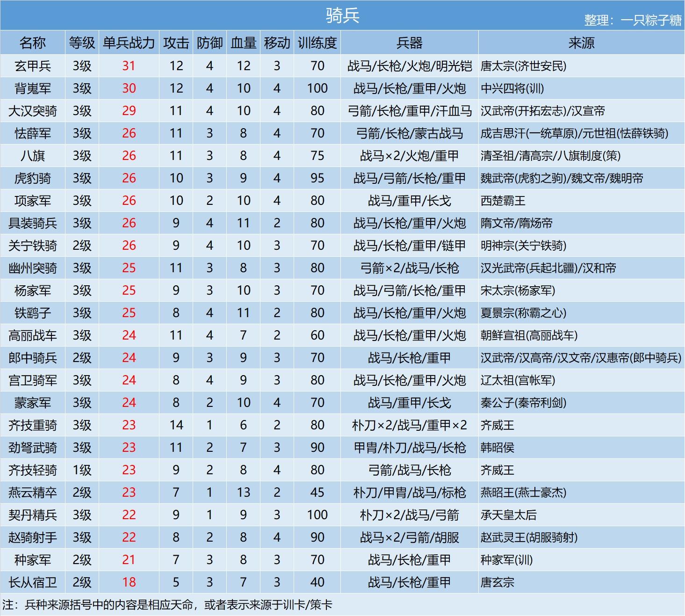Viewport: 685px width, 616px height.
Task: Select the 攻击 column header
Action: (x=175, y=42)
